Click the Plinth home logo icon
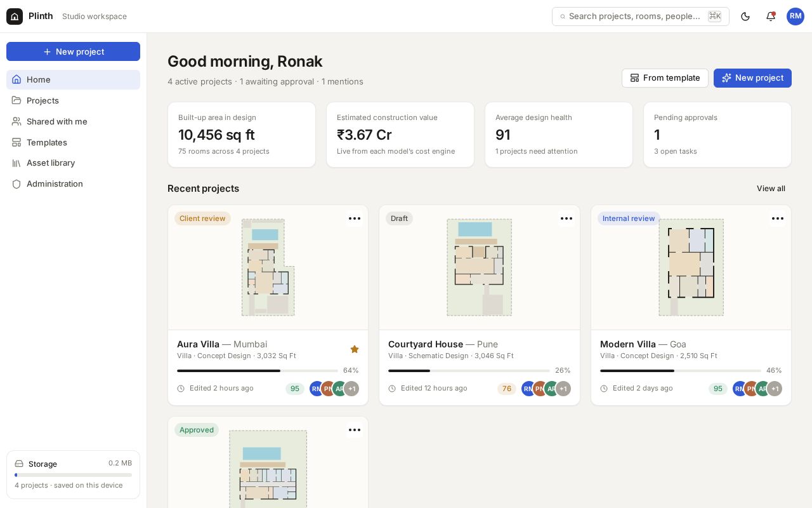The image size is (812, 508). coord(15,17)
